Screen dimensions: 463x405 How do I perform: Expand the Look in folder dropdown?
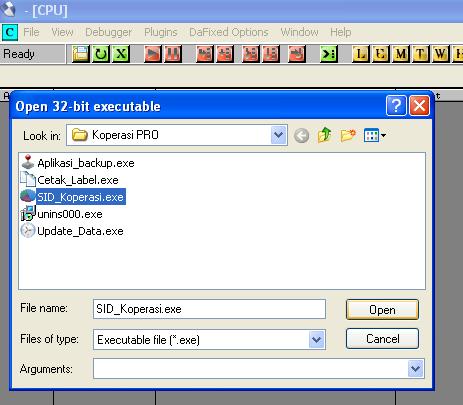coord(279,135)
